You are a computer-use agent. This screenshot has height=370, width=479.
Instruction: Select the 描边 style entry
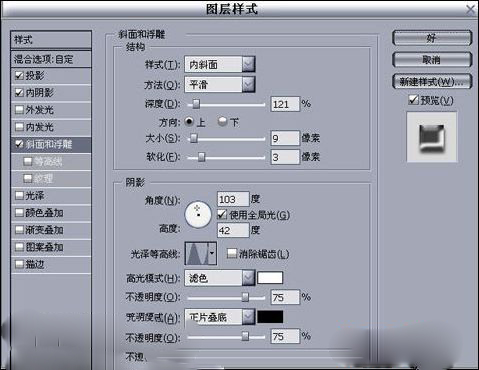[x=51, y=265]
